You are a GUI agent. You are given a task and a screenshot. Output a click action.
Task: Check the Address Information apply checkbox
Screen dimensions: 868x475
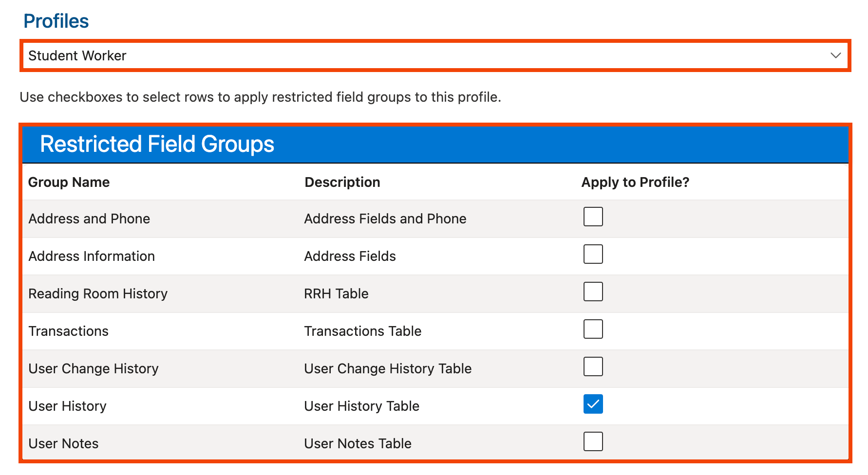click(593, 255)
